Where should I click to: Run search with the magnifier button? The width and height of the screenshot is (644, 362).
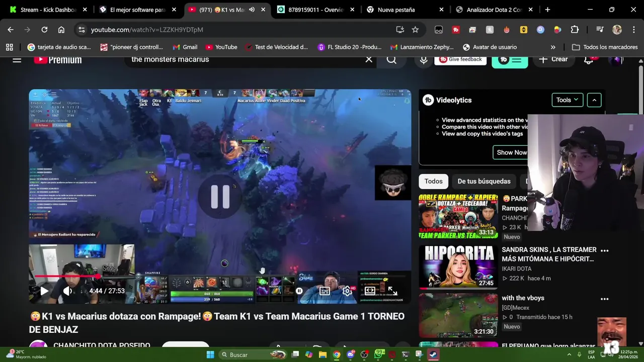pos(391,59)
